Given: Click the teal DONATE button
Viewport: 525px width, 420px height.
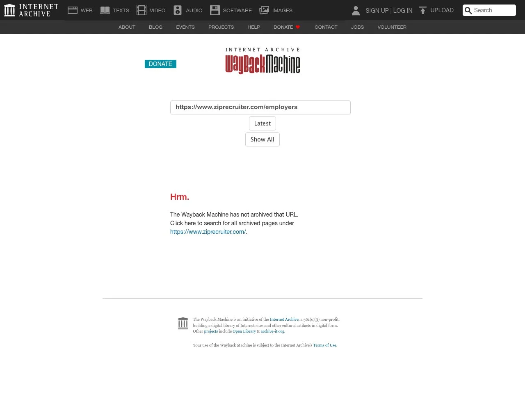Looking at the screenshot, I should [x=160, y=64].
